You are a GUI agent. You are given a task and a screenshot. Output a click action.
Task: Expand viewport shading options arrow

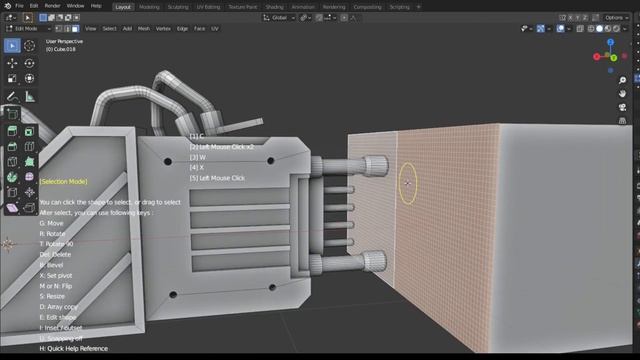tap(625, 29)
